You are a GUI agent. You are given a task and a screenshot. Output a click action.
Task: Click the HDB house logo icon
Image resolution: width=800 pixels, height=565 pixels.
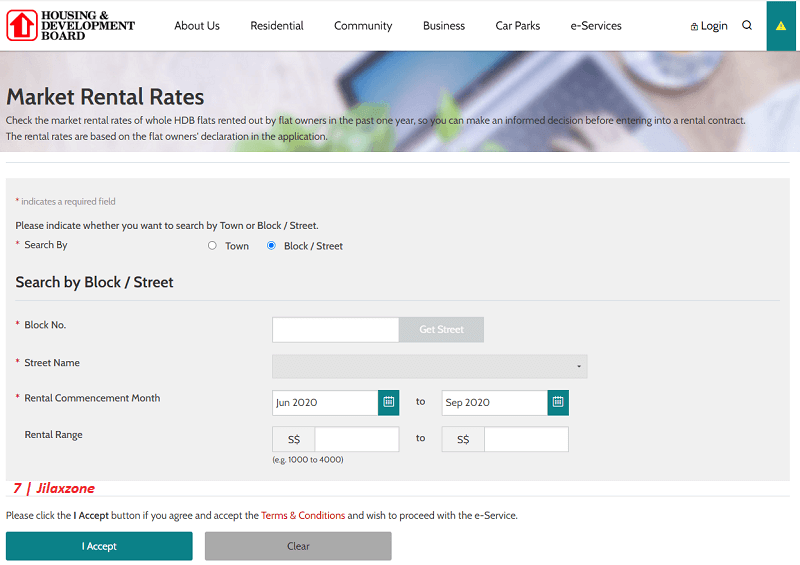(x=21, y=25)
